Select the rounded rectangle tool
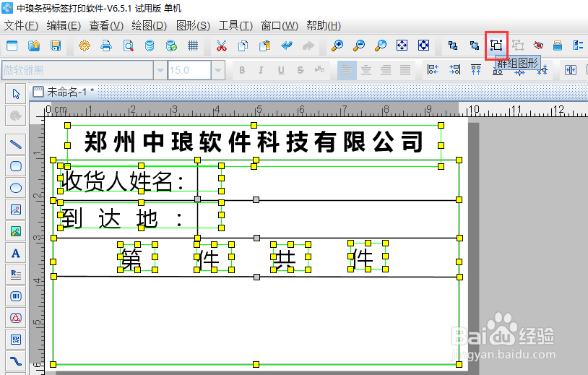This screenshot has height=375, width=588. [16, 166]
